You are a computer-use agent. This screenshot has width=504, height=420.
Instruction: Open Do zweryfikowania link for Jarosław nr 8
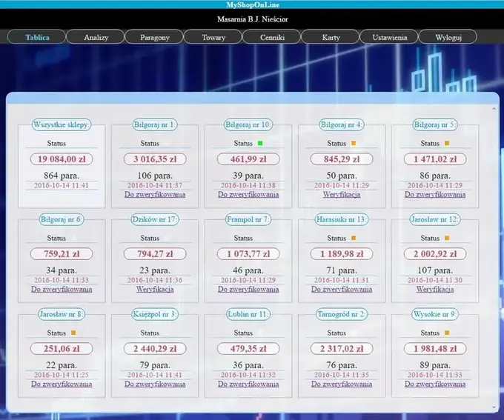pos(62,384)
